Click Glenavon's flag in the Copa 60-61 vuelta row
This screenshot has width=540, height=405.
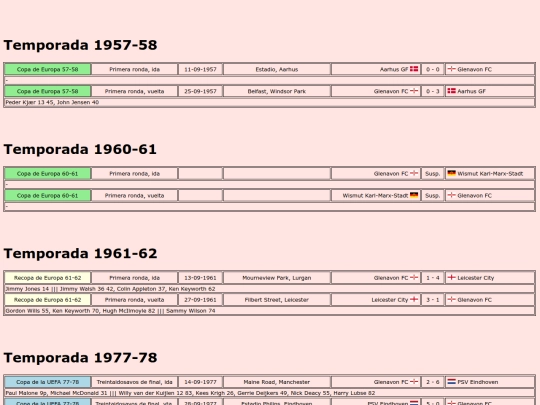451,195
